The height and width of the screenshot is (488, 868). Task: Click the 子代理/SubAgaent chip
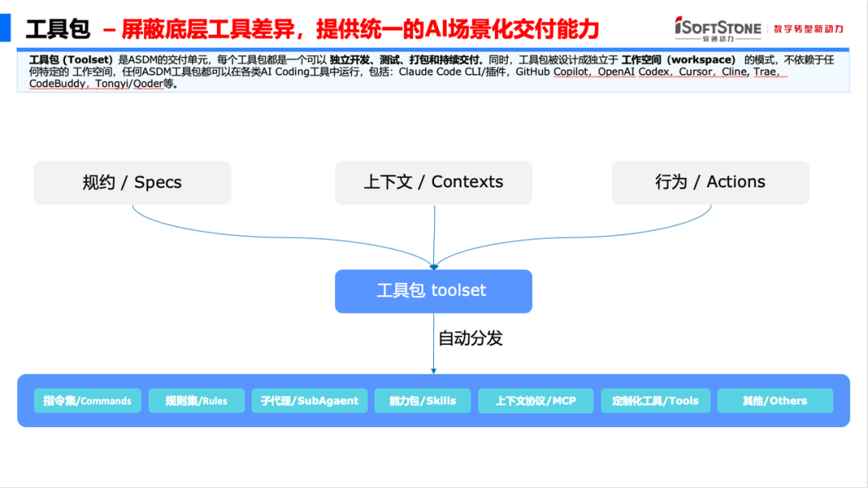coord(309,400)
